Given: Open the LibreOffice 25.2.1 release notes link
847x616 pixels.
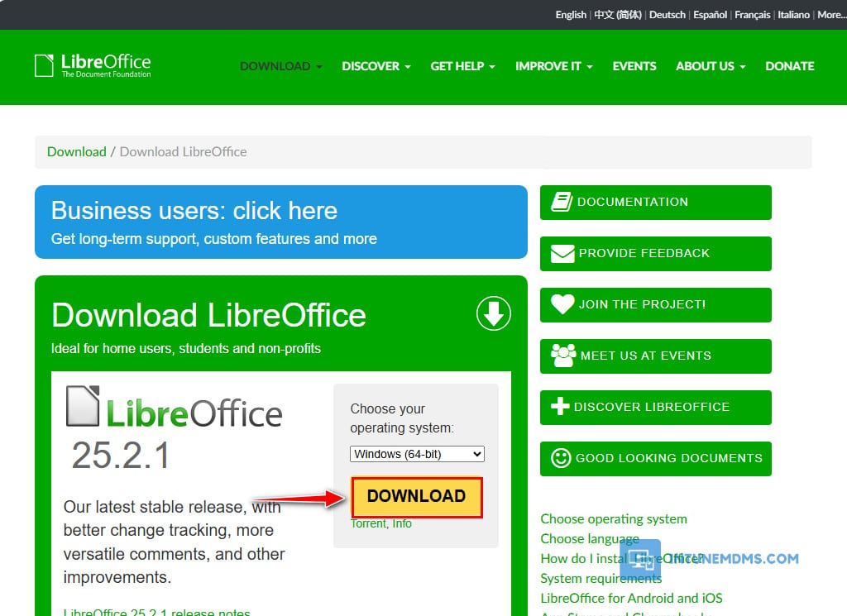Looking at the screenshot, I should click(x=156, y=612).
